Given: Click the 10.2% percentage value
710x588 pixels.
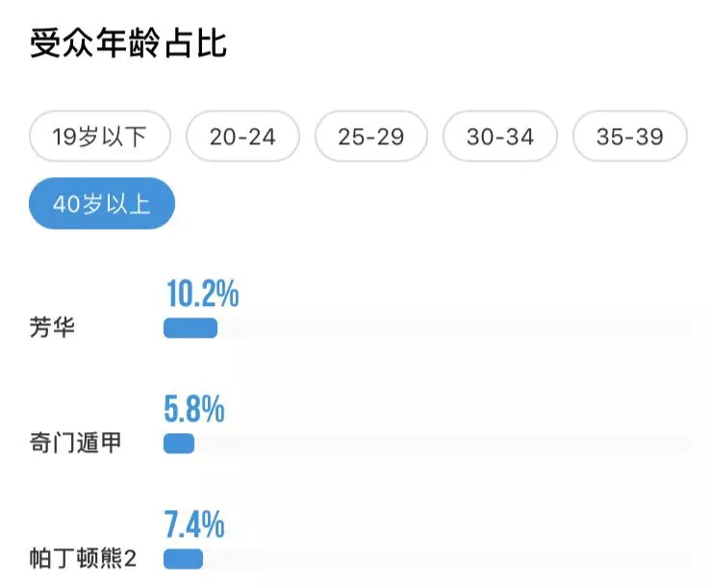Looking at the screenshot, I should tap(202, 294).
